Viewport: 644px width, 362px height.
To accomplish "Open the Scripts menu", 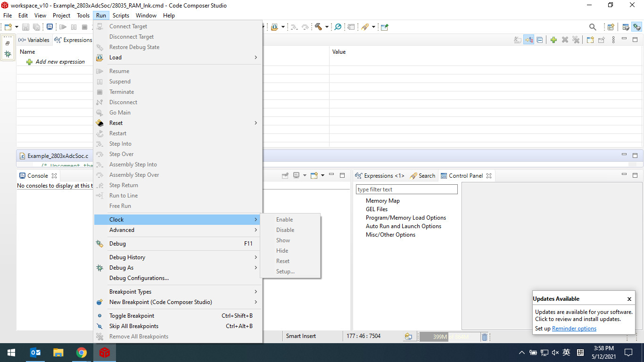I will pyautogui.click(x=121, y=16).
